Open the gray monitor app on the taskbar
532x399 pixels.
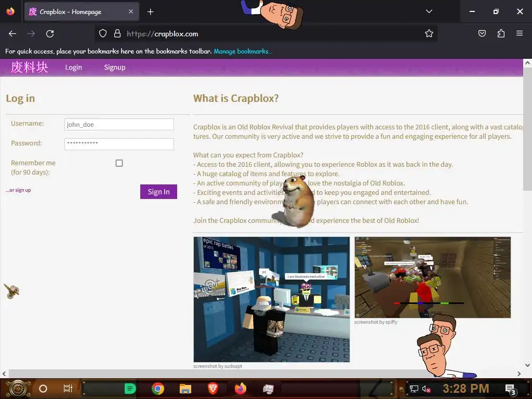click(x=268, y=389)
